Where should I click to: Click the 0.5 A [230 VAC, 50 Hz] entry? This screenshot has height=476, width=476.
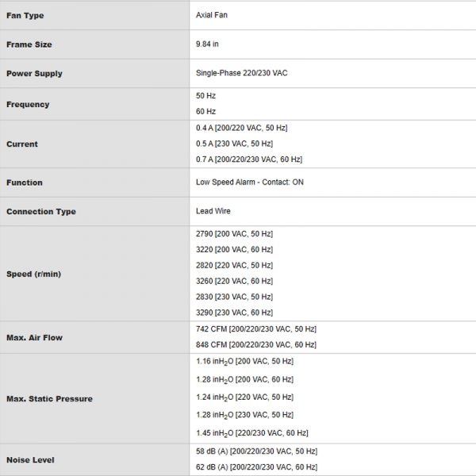pyautogui.click(x=234, y=144)
